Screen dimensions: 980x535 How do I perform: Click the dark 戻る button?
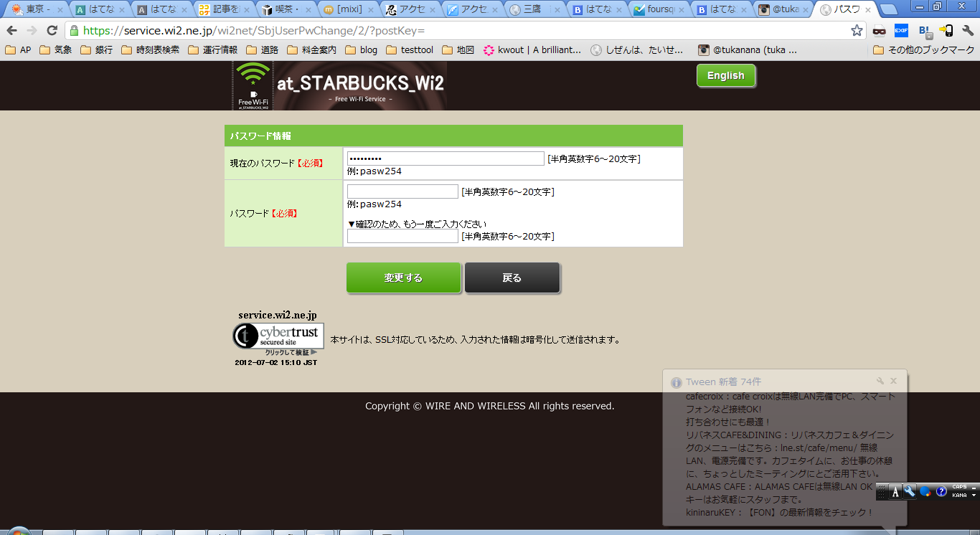pyautogui.click(x=512, y=278)
